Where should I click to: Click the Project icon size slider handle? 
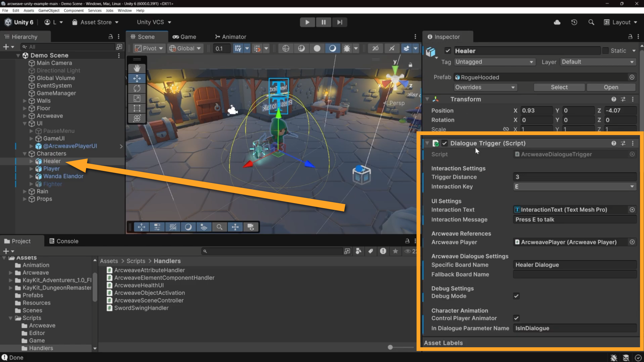[x=390, y=347]
